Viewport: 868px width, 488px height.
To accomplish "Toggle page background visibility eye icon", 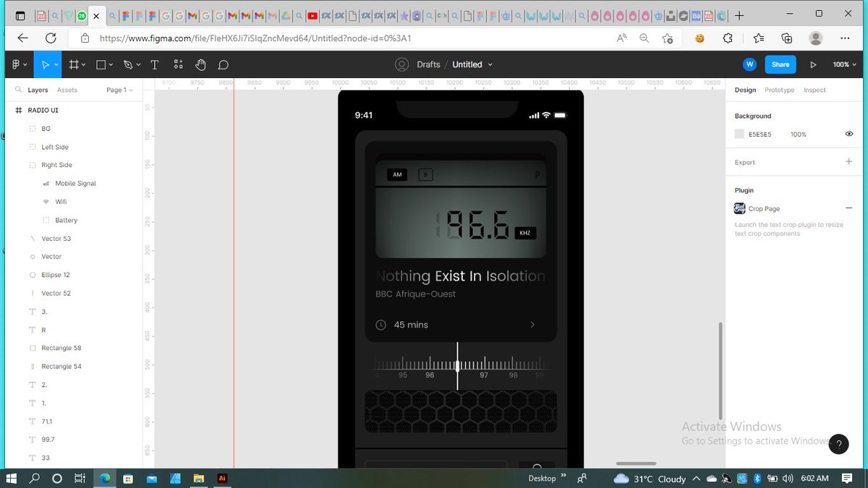I will coord(848,134).
